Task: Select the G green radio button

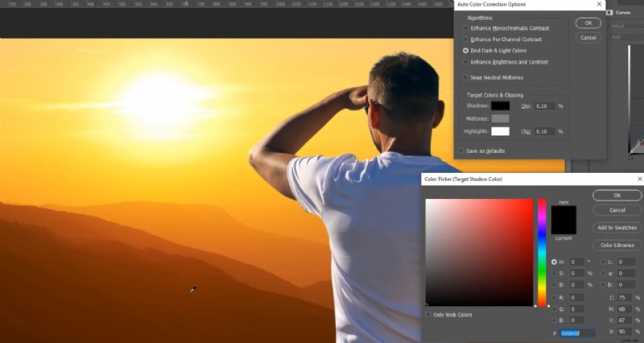Action: pyautogui.click(x=555, y=309)
